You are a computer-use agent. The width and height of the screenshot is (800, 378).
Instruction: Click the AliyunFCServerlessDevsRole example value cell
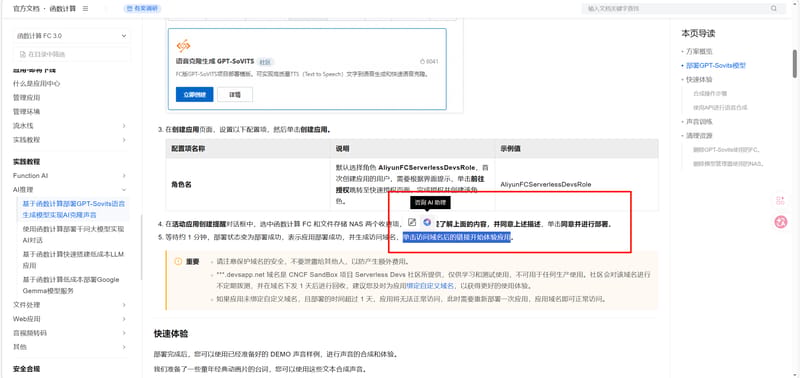577,184
